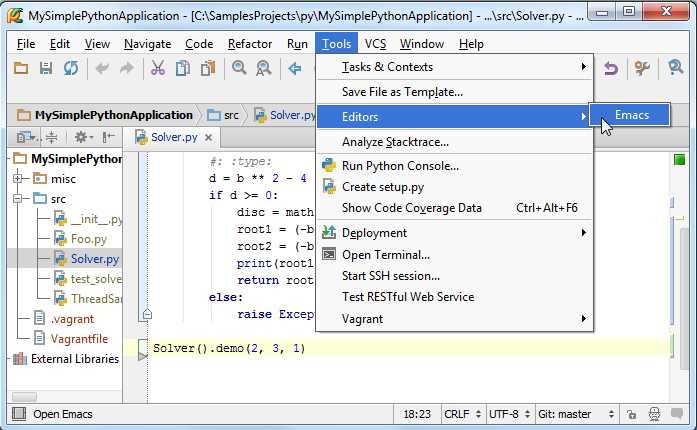Image resolution: width=697 pixels, height=430 pixels.
Task: Select Vagrantfile in the project tree
Action: pyautogui.click(x=71, y=339)
